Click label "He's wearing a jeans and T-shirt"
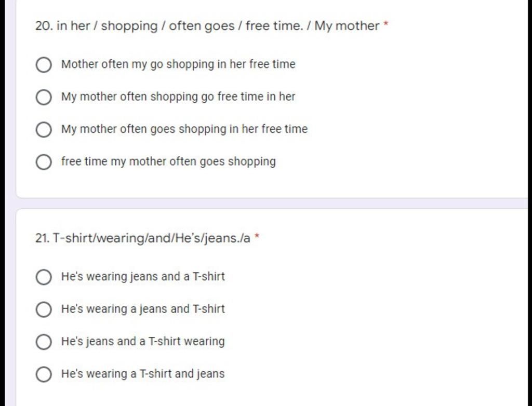Screen dimensions: 532x406 point(143,309)
